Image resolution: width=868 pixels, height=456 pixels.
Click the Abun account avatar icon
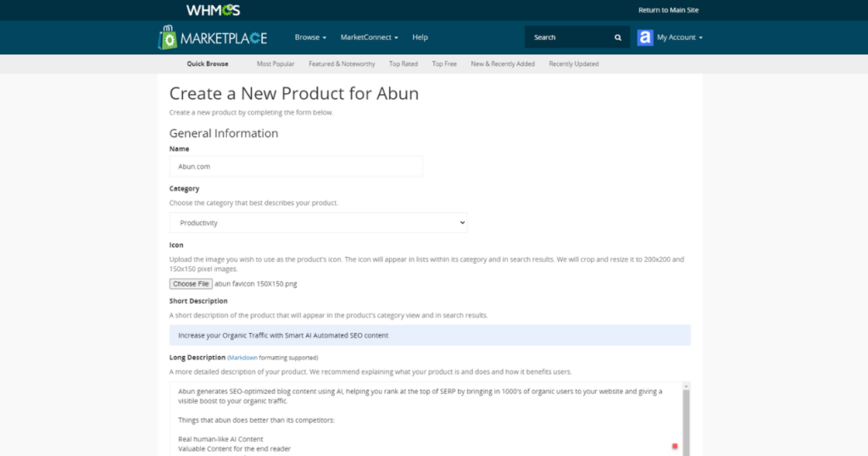coord(645,37)
